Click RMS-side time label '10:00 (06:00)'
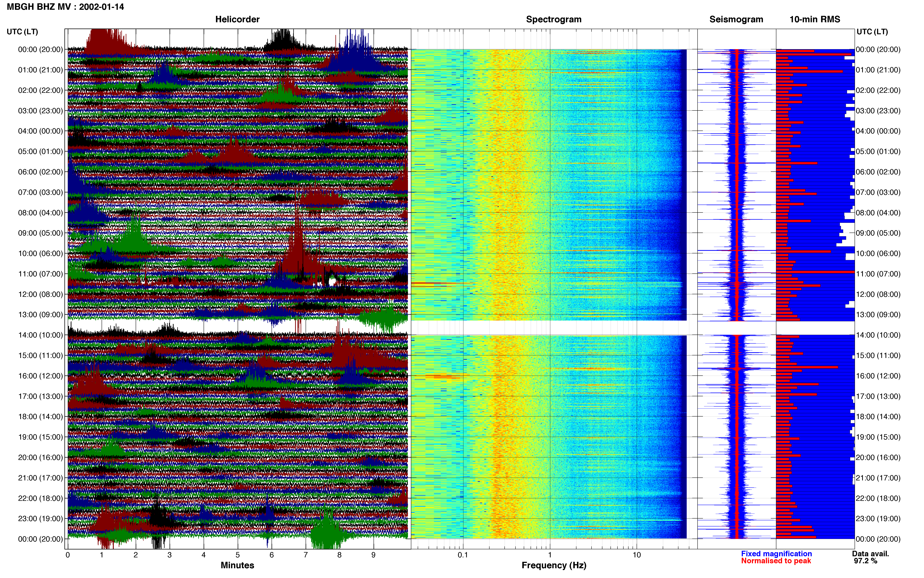This screenshot has width=924, height=578. click(878, 253)
